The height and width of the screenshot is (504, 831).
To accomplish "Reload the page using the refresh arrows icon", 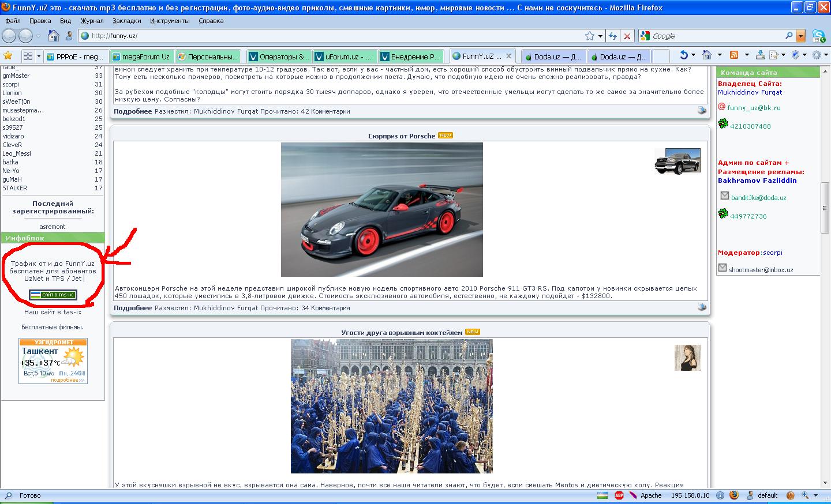I will pyautogui.click(x=613, y=36).
